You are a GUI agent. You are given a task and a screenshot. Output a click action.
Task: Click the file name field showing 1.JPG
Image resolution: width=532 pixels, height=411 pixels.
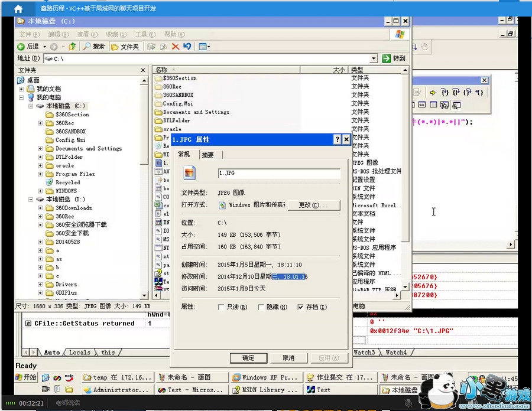(x=278, y=174)
